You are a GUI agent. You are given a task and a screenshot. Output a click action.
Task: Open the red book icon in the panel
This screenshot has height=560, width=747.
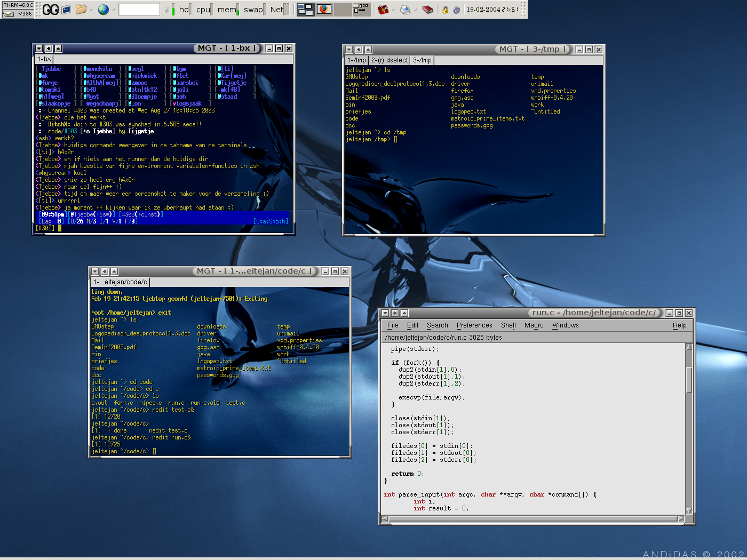427,10
